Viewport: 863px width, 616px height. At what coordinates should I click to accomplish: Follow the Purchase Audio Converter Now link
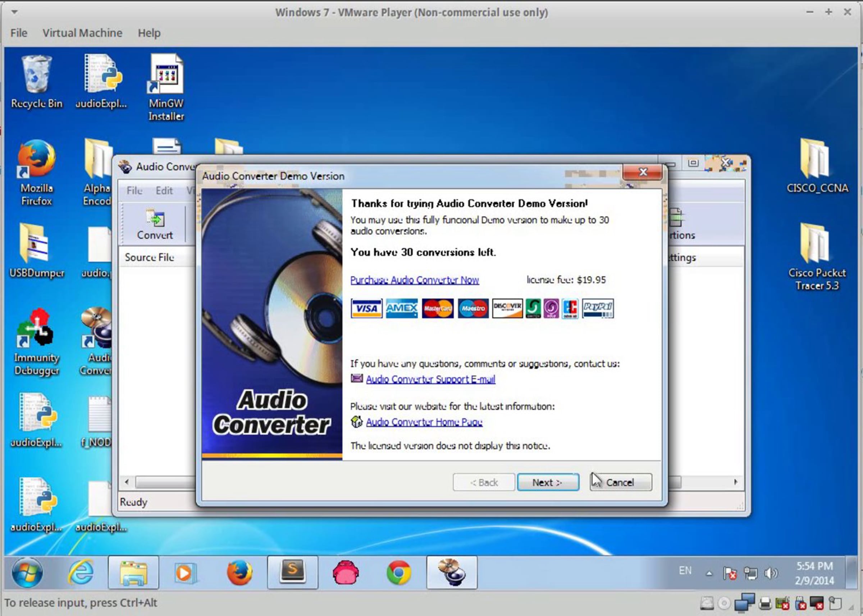[415, 280]
